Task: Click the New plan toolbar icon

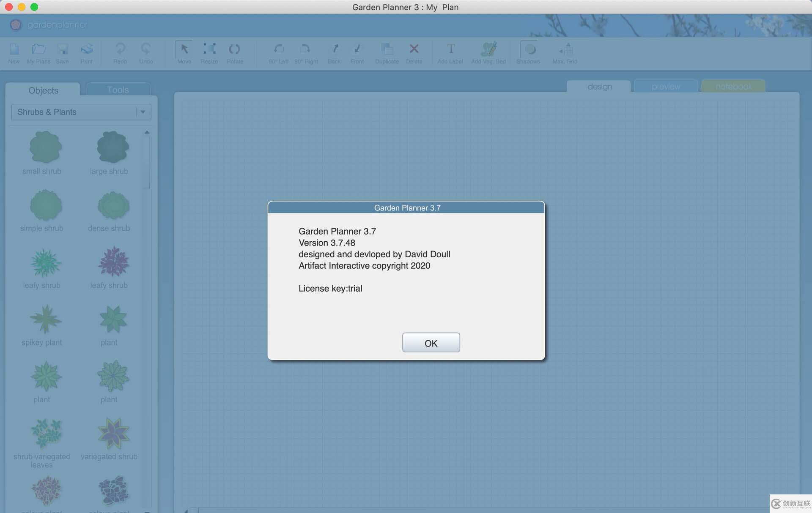Action: [14, 49]
